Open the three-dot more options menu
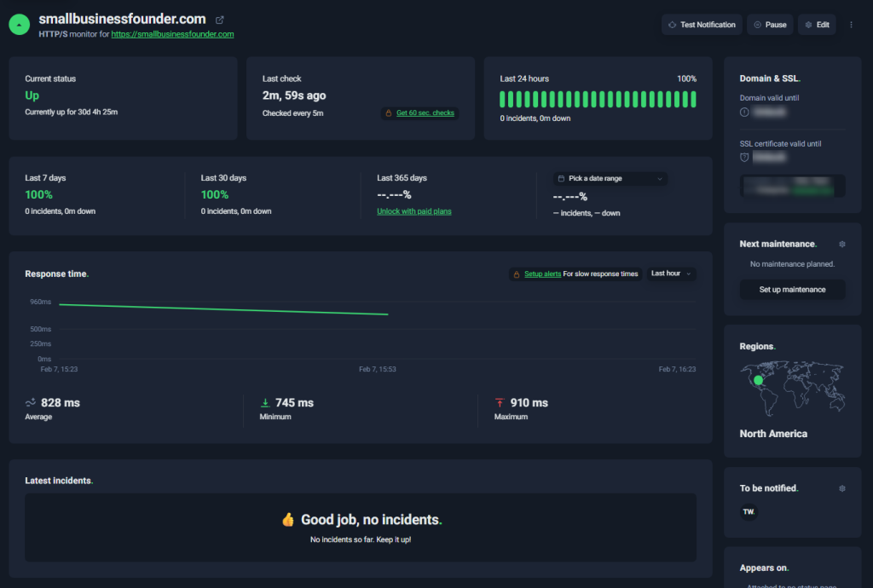873x588 pixels. click(851, 25)
